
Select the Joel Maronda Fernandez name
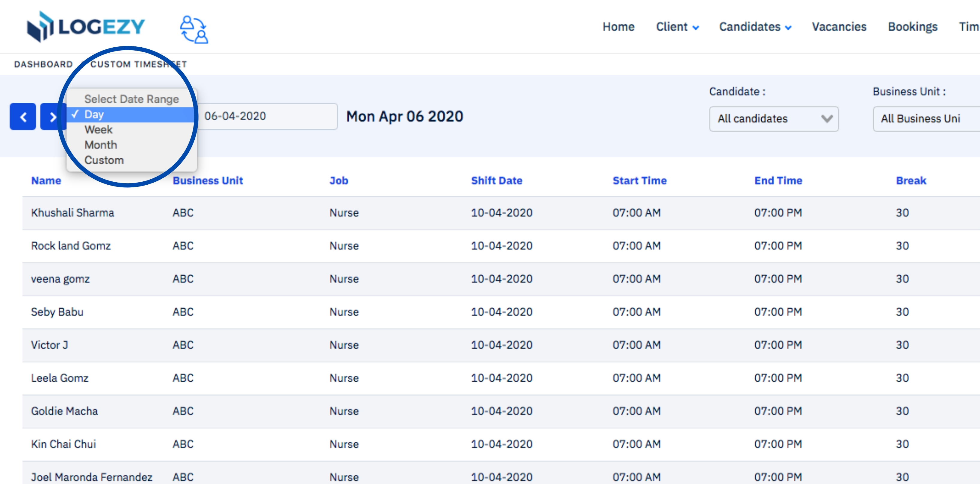(91, 477)
